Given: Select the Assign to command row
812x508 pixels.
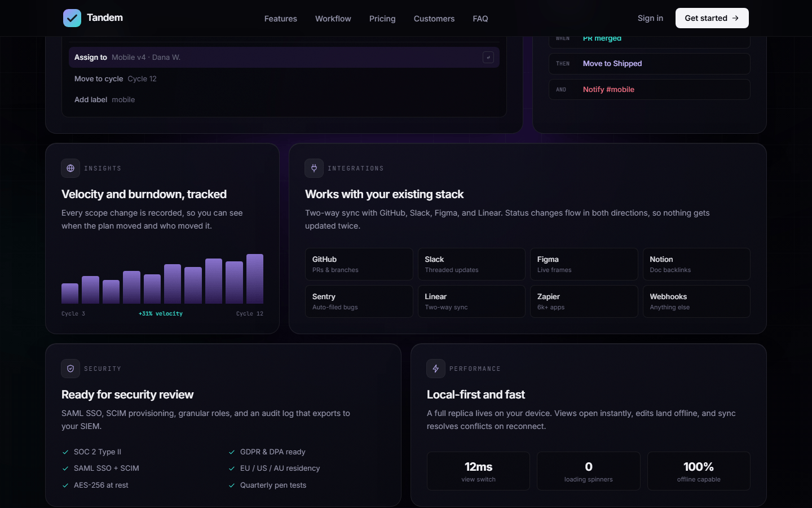Looking at the screenshot, I should coord(284,57).
